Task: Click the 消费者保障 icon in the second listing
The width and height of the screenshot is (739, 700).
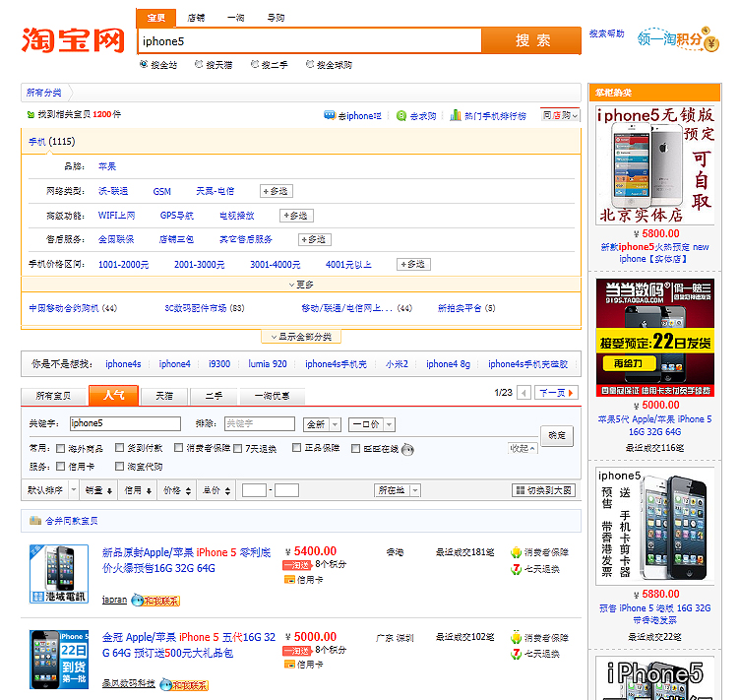Action: tap(516, 637)
